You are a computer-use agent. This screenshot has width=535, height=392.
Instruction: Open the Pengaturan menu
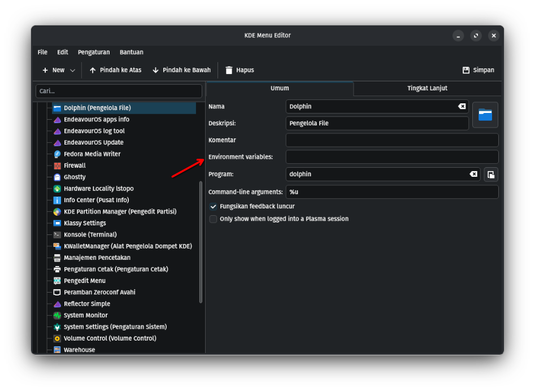(94, 52)
